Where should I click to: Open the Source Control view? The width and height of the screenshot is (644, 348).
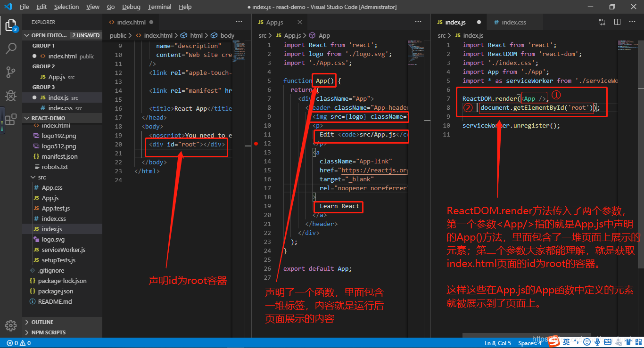11,72
